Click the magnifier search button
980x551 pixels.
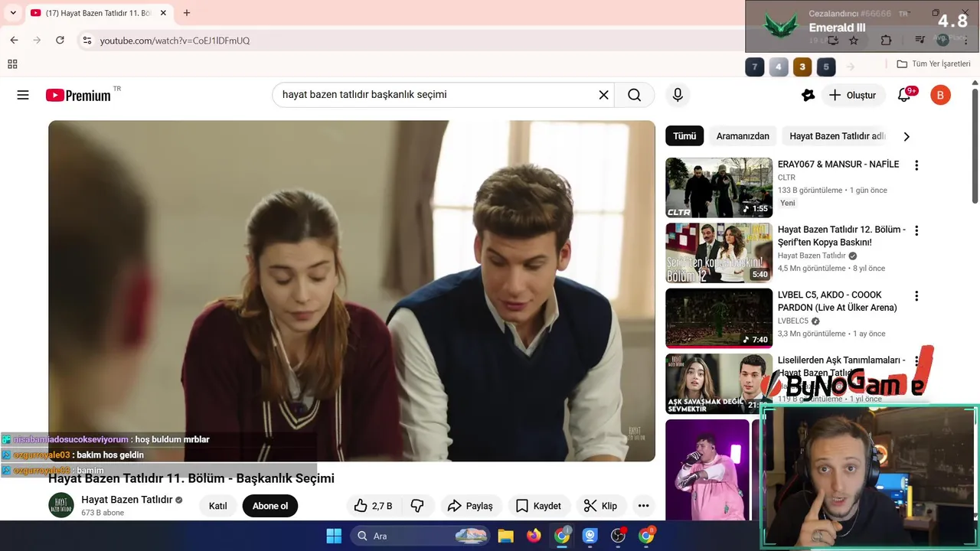[634, 95]
